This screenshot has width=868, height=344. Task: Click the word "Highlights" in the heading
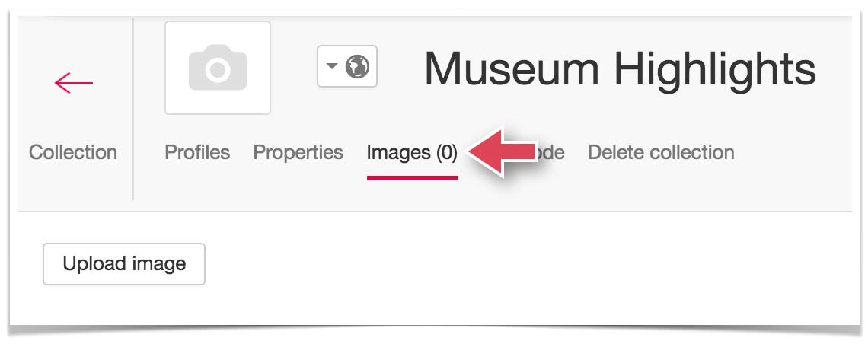click(715, 68)
